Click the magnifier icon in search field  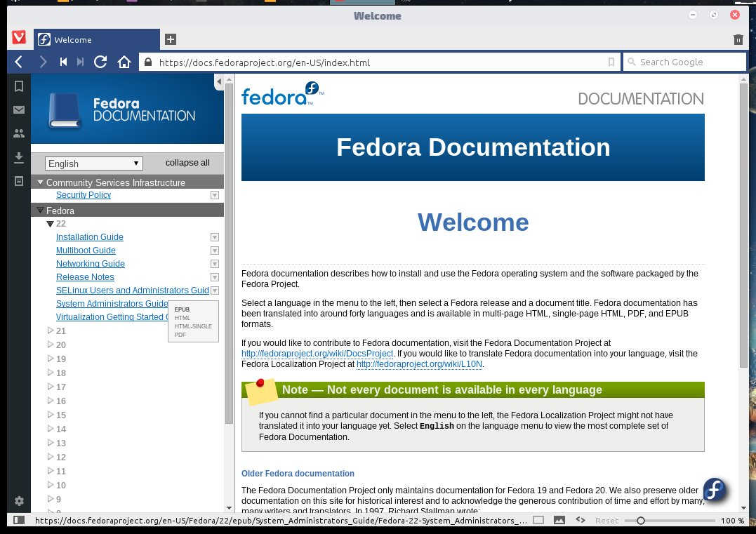(x=631, y=62)
